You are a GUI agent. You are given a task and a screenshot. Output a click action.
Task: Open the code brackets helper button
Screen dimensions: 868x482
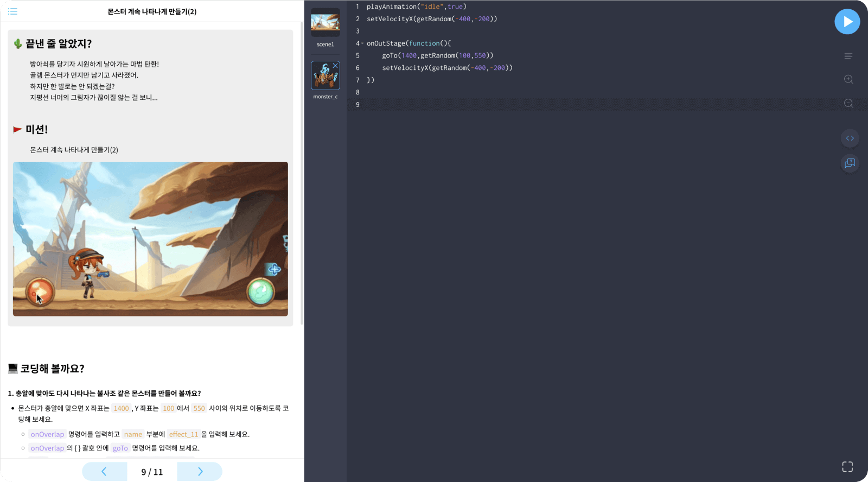850,138
